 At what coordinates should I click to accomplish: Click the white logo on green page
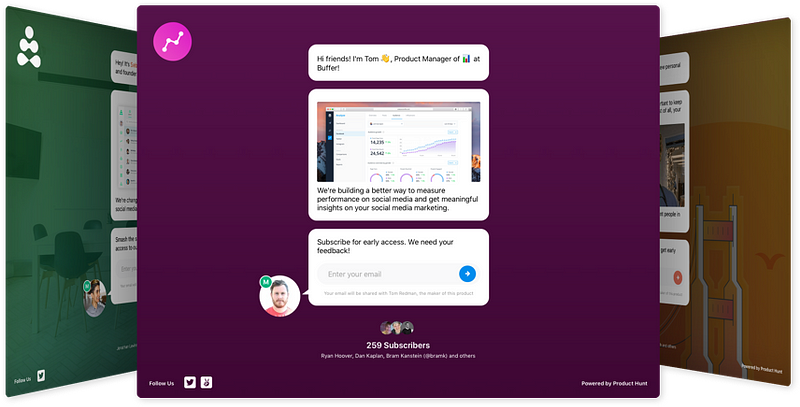coord(29,47)
